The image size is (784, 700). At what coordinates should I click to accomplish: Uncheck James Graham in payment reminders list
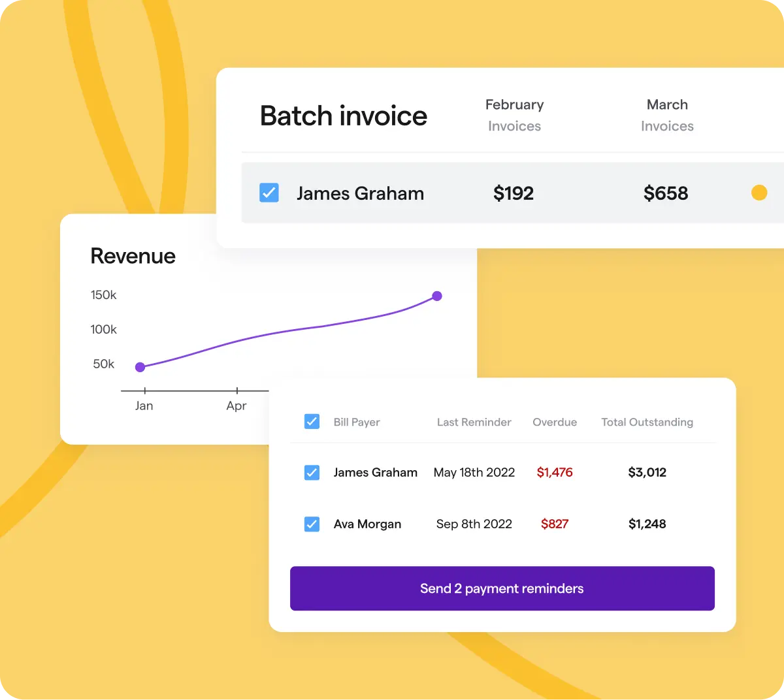point(312,472)
